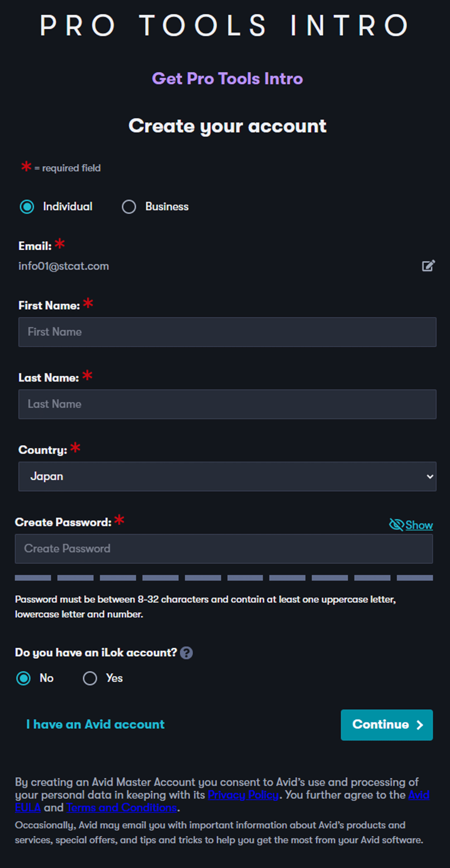
Task: Choose Yes for iLok account
Action: pyautogui.click(x=90, y=678)
